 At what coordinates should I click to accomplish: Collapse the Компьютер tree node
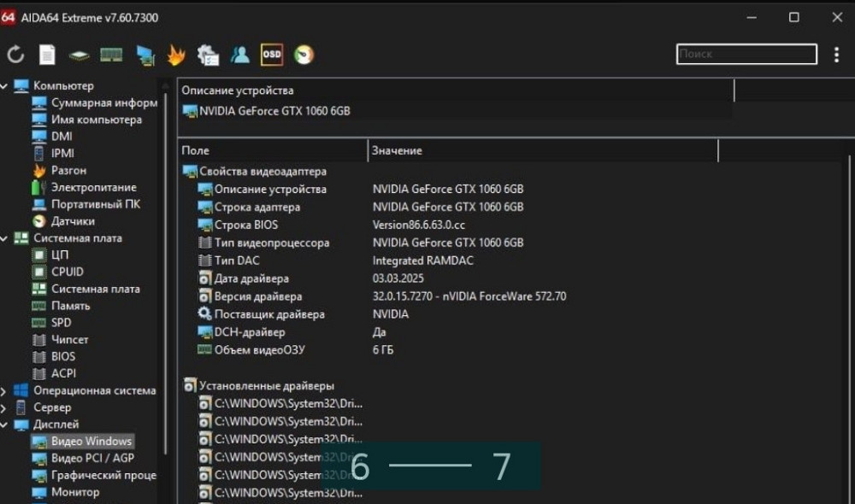tap(4, 85)
